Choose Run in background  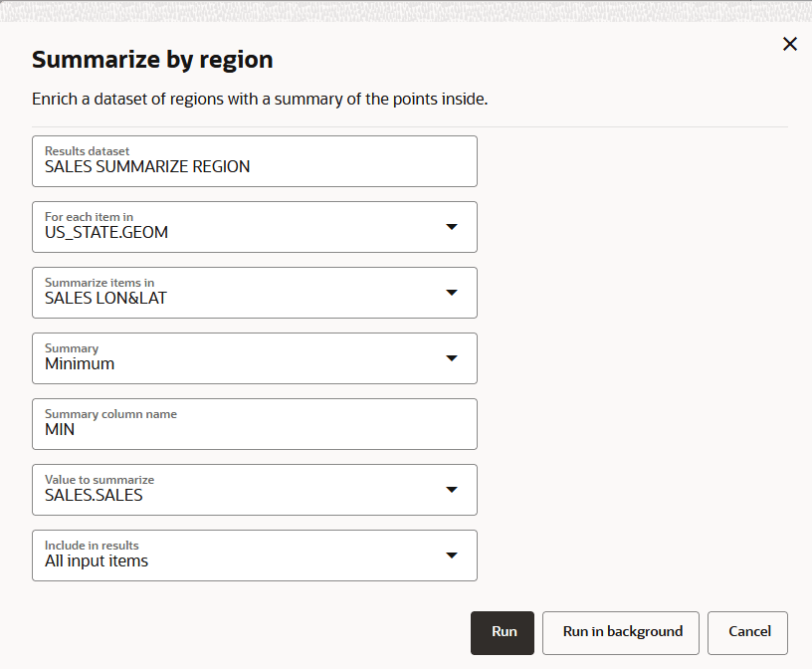pyautogui.click(x=620, y=632)
